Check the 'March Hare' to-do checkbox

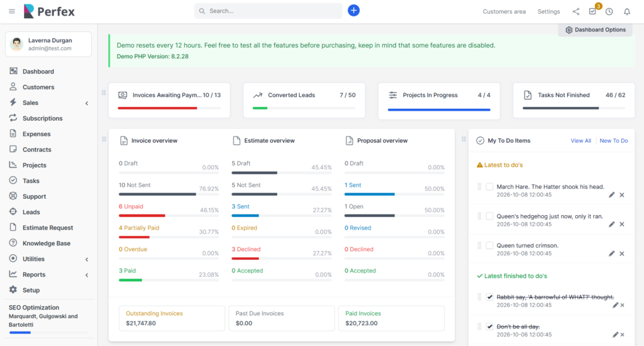489,187
